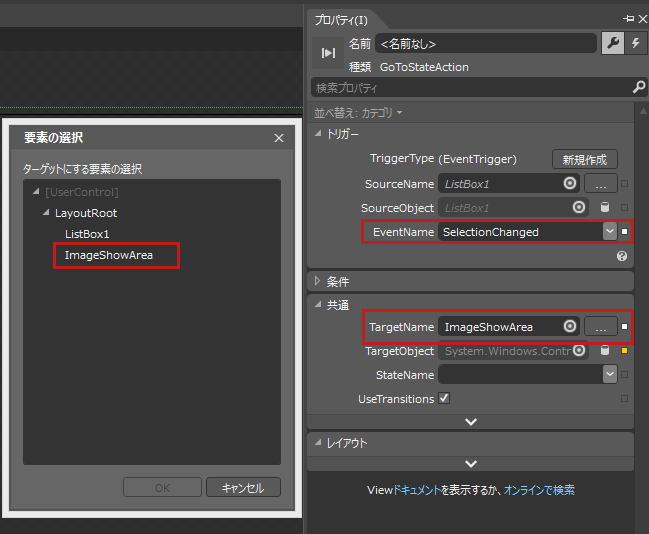Click the GoToStateAction type icon beside the name field
Image resolution: width=649 pixels, height=534 pixels.
(x=327, y=53)
